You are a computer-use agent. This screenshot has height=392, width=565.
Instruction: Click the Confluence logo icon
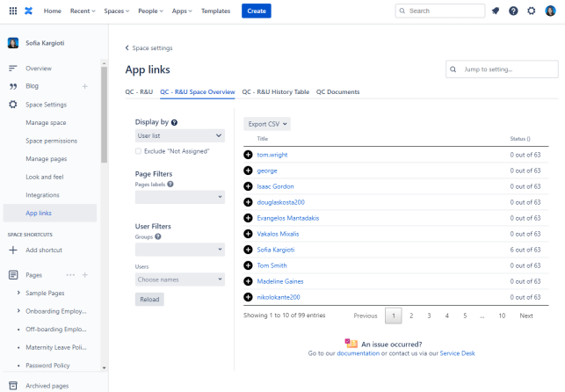pos(28,11)
